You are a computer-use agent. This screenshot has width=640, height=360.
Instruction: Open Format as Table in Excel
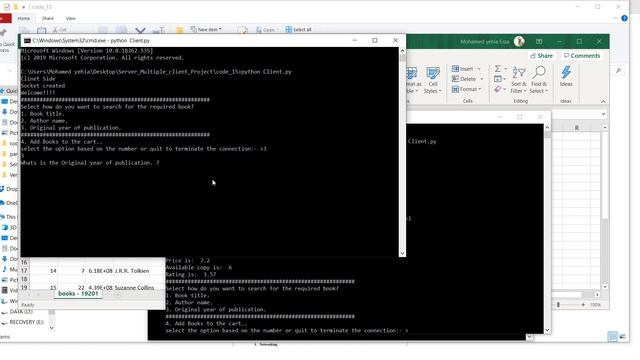413,80
